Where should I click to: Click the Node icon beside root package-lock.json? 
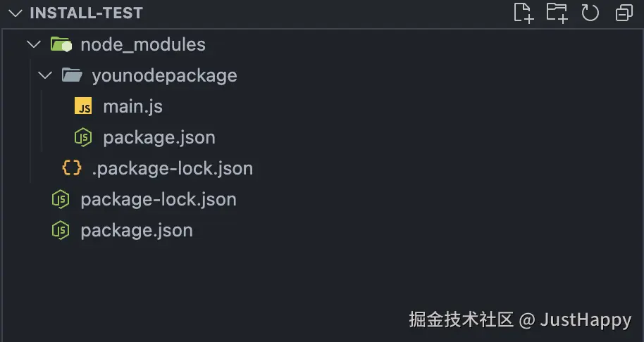(x=61, y=199)
